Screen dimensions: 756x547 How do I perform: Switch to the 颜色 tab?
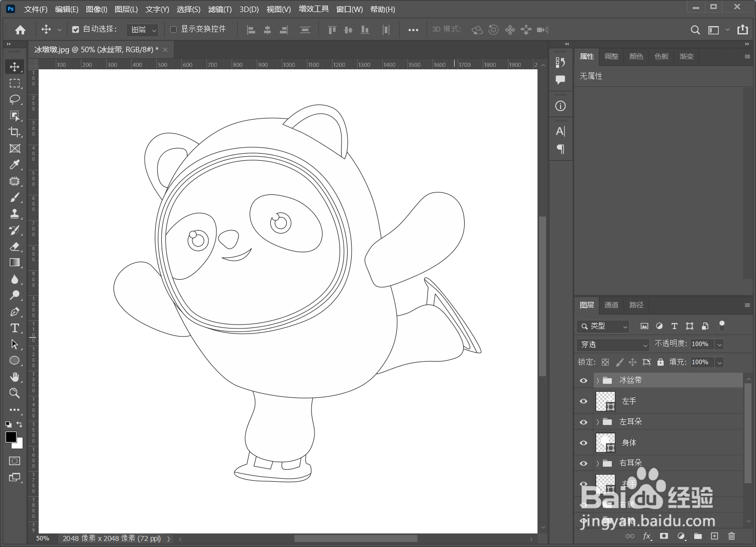click(x=636, y=56)
